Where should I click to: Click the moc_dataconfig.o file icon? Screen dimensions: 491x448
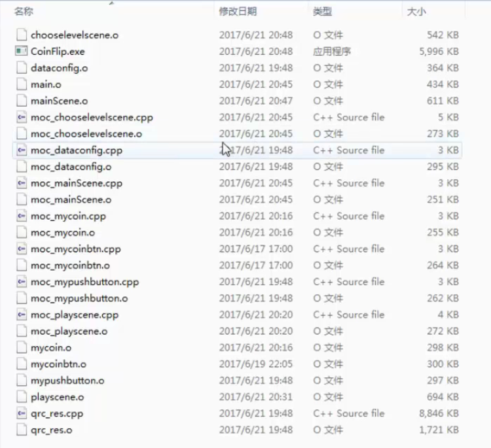coord(22,166)
